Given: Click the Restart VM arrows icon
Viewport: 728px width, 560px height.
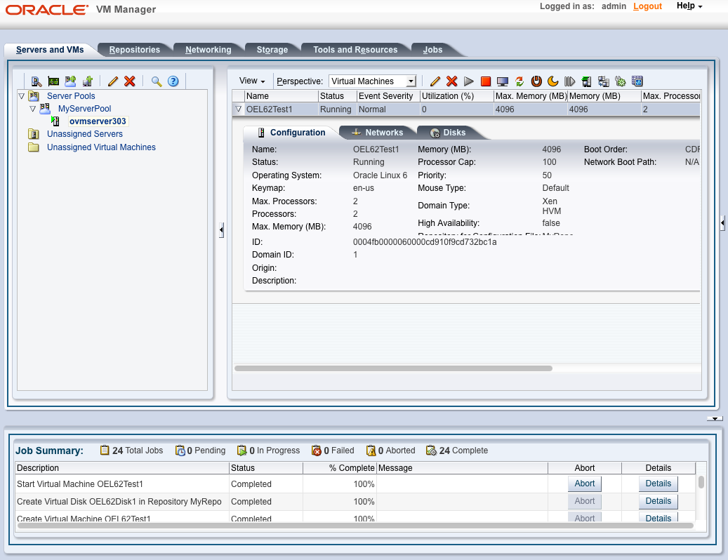Looking at the screenshot, I should [519, 81].
